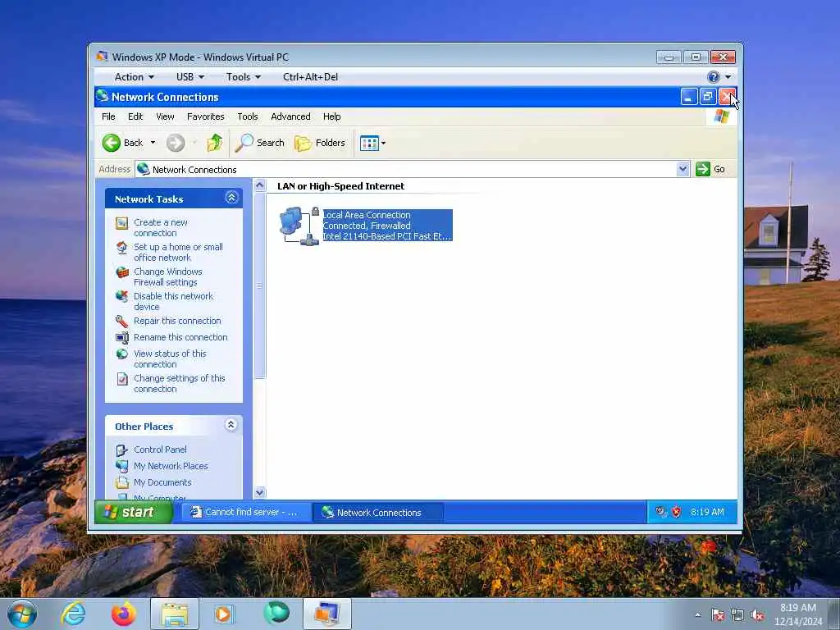Click Network Connections XP taskbar button
This screenshot has width=840, height=630.
click(378, 512)
